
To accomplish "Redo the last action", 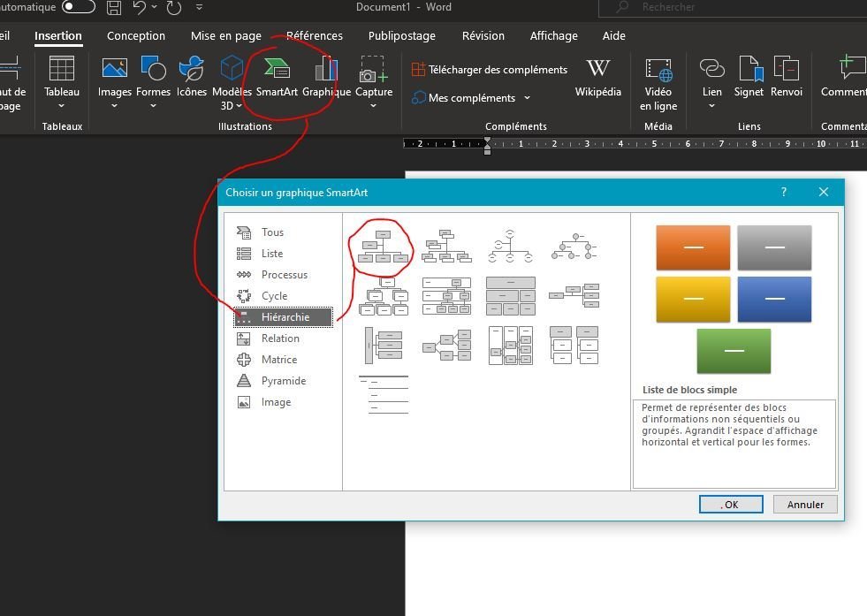I will [x=173, y=7].
